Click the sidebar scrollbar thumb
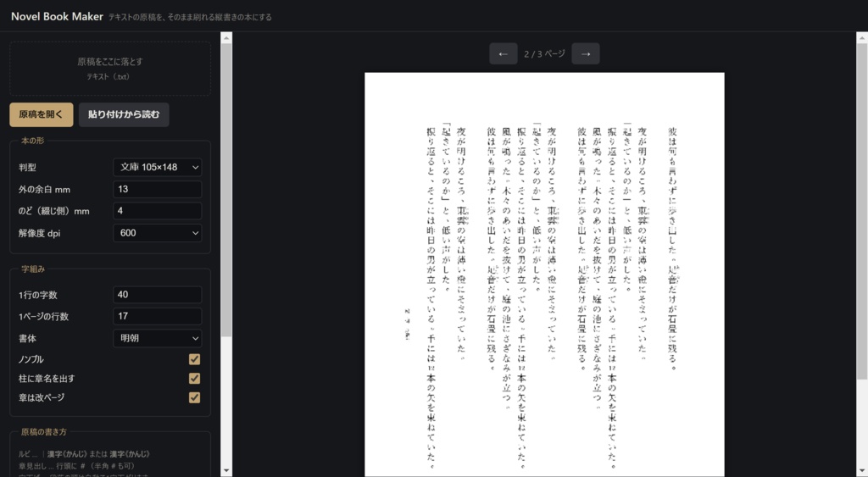Viewport: 868px width, 477px height. [x=226, y=191]
